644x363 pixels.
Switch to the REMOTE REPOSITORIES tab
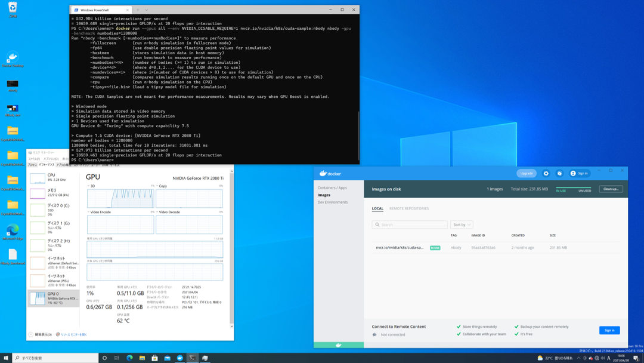[x=408, y=208]
